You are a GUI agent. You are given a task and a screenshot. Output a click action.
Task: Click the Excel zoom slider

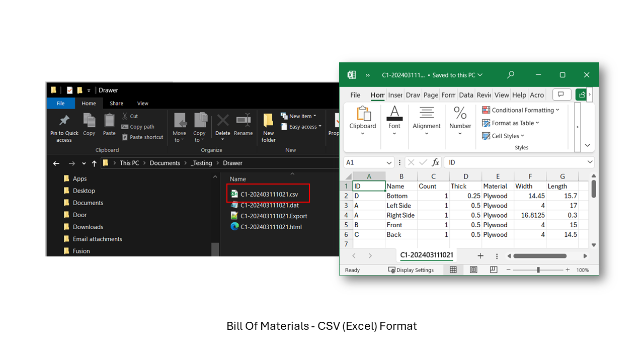538,270
